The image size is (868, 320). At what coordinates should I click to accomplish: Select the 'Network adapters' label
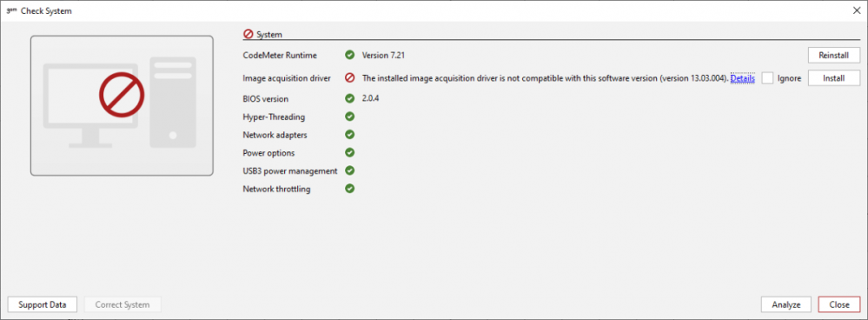(275, 135)
